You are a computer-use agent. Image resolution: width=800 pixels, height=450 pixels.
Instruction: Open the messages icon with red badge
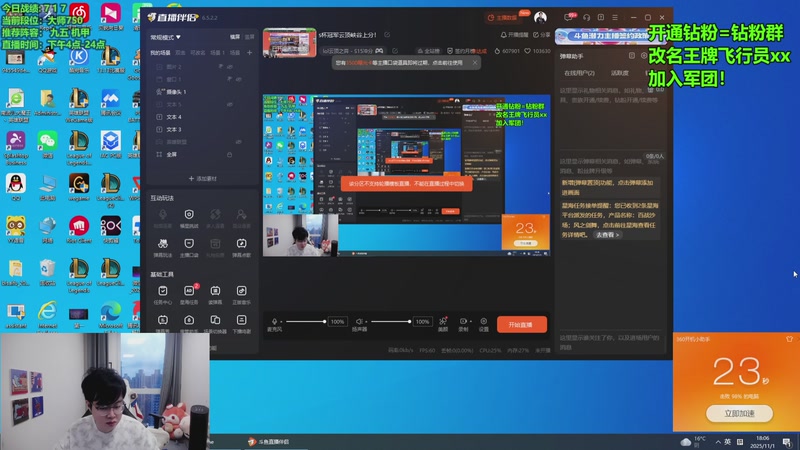coord(568,17)
